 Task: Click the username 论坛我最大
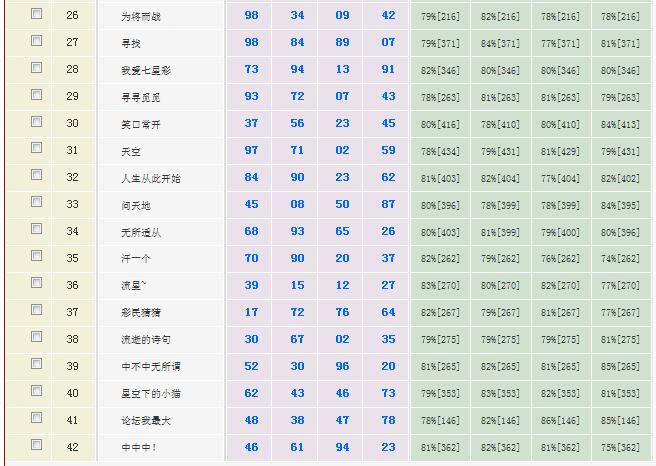[145, 420]
